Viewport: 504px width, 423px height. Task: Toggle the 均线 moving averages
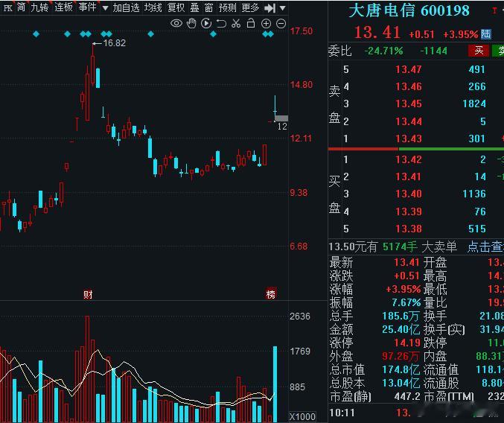point(153,7)
